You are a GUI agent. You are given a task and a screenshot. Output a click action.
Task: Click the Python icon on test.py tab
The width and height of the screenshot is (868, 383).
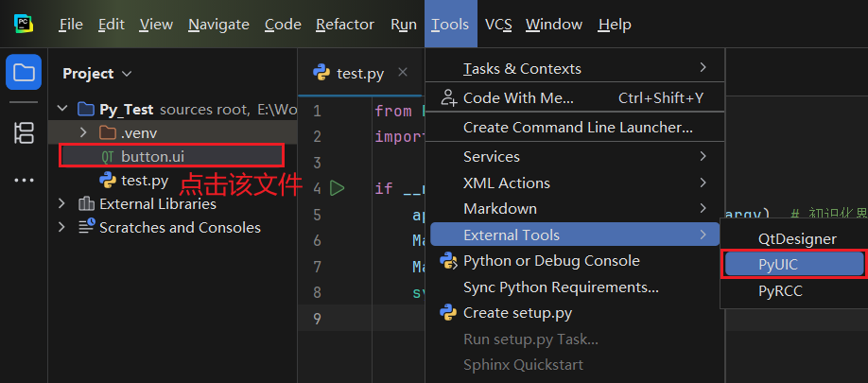(321, 73)
